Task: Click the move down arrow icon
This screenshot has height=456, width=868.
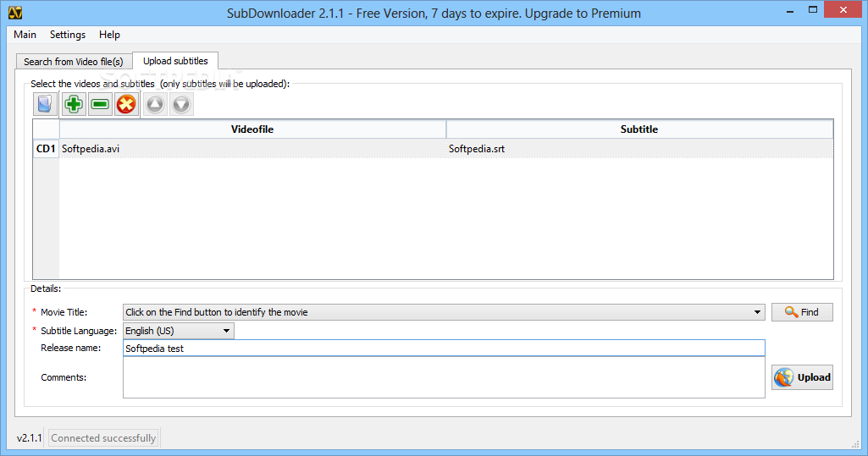Action: pyautogui.click(x=181, y=104)
